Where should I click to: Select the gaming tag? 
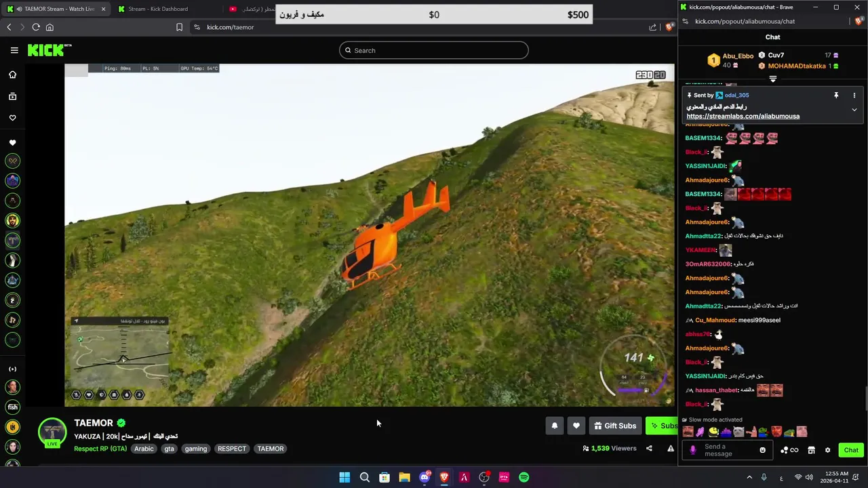point(196,449)
